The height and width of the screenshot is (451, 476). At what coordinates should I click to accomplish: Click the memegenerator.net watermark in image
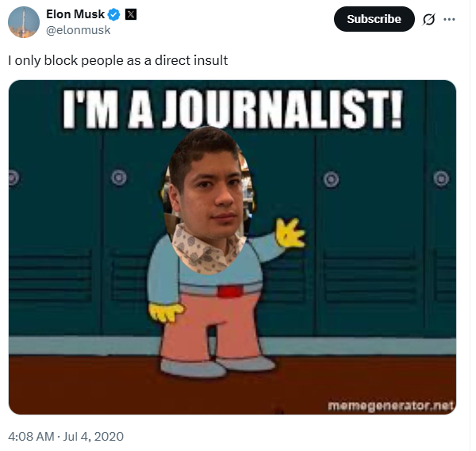point(390,406)
